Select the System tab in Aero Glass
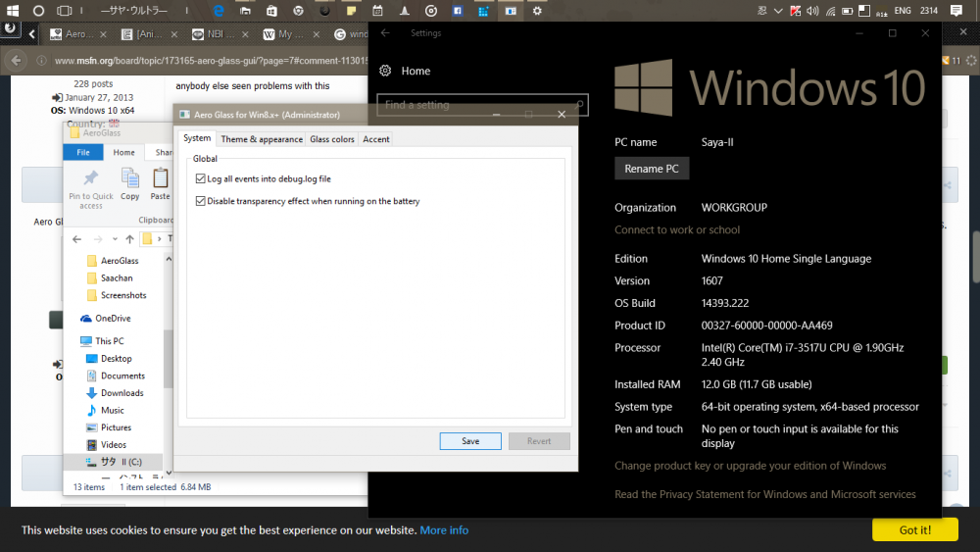The image size is (980, 552). tap(197, 138)
